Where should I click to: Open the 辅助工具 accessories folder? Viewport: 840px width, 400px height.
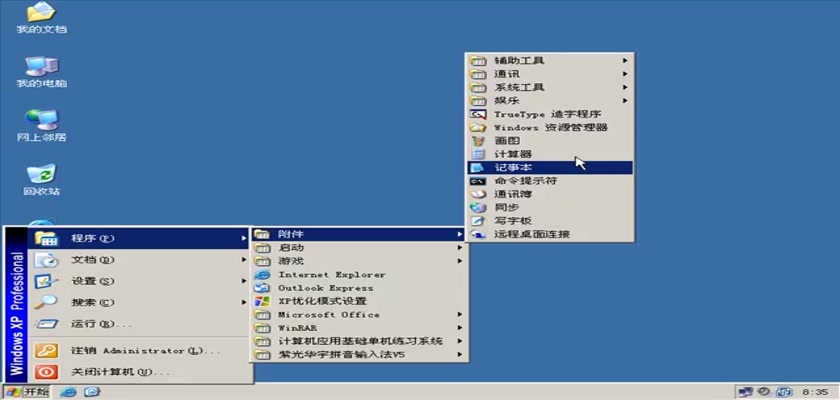click(x=550, y=61)
